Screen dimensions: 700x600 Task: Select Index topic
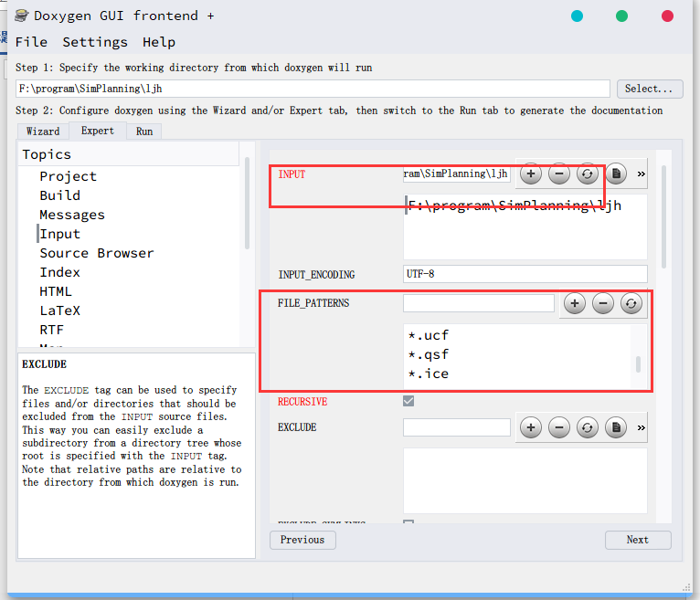pyautogui.click(x=59, y=272)
